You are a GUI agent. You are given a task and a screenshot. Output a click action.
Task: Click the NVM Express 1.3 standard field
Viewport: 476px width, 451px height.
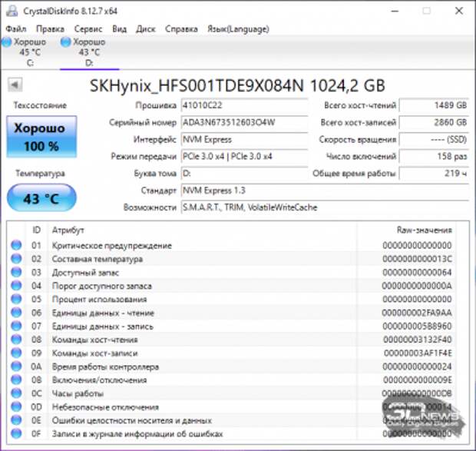point(325,191)
